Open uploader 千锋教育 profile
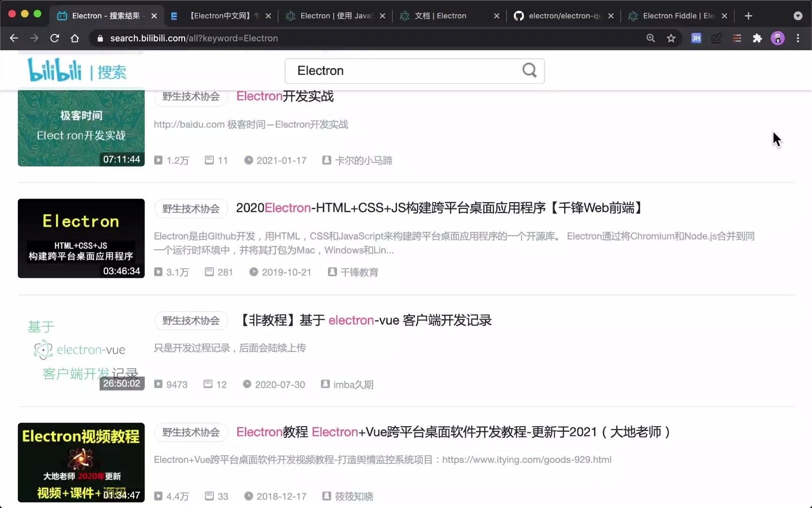 359,272
